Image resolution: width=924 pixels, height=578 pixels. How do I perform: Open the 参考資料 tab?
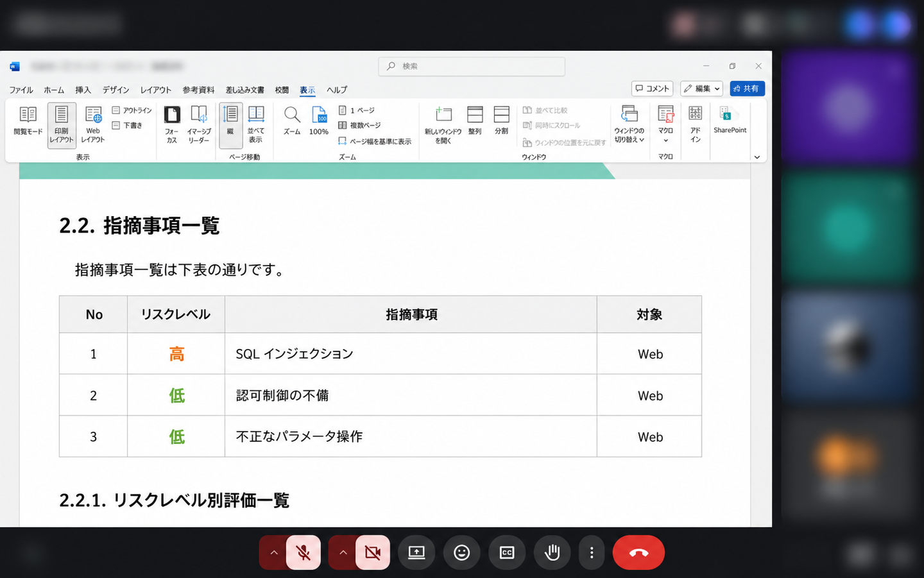198,90
